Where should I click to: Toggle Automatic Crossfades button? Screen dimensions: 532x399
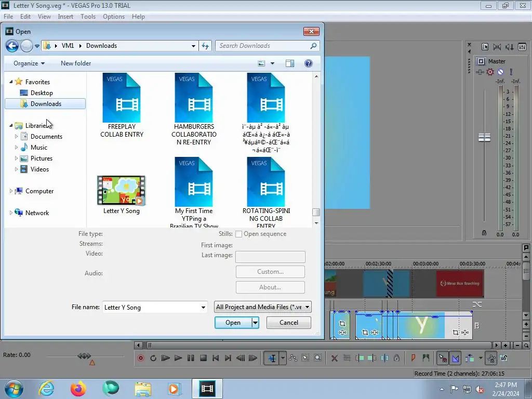(x=455, y=358)
